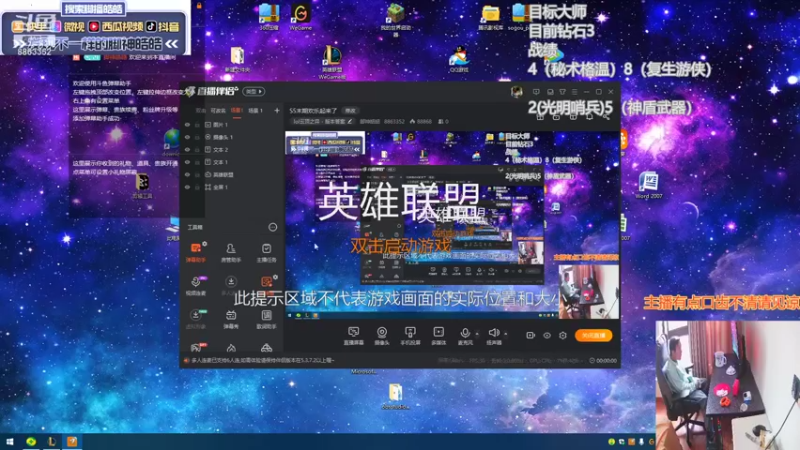800x450 pixels.
Task: Hide the 图片 1 layer with its eye icon
Action: pyautogui.click(x=187, y=124)
